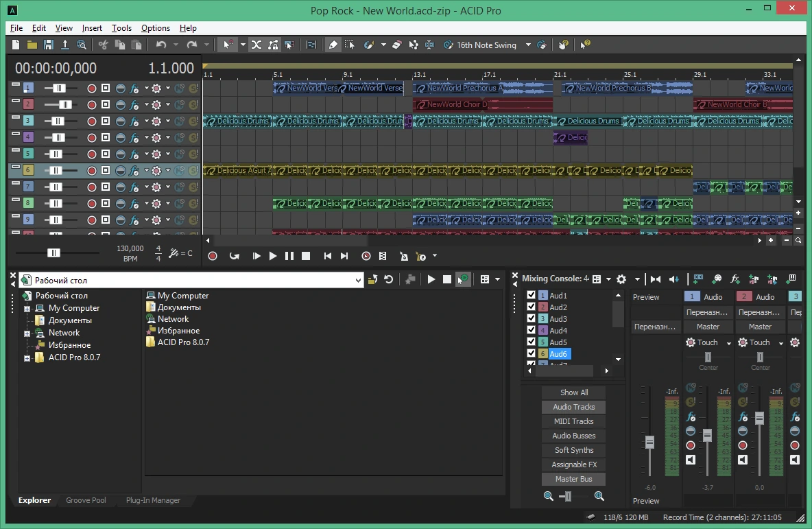
Task: Open Track FX on track 3
Action: (x=134, y=121)
